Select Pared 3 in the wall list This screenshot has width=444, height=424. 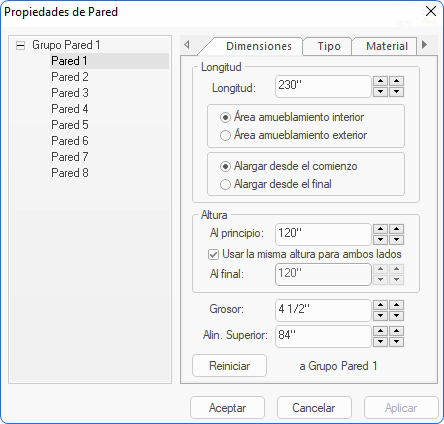click(x=70, y=93)
